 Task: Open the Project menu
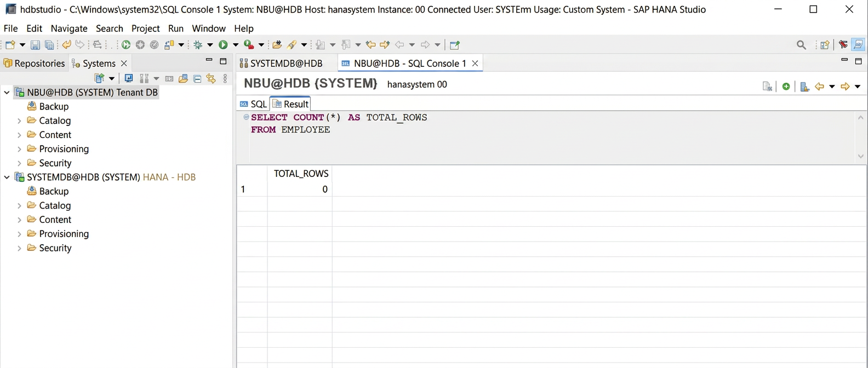pyautogui.click(x=145, y=28)
